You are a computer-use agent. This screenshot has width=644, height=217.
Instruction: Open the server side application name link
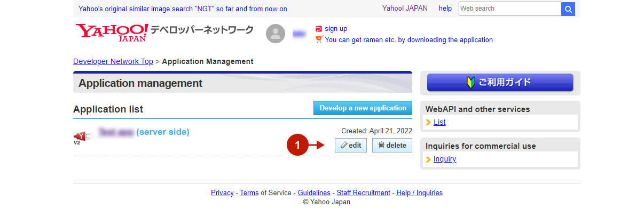coord(144,132)
